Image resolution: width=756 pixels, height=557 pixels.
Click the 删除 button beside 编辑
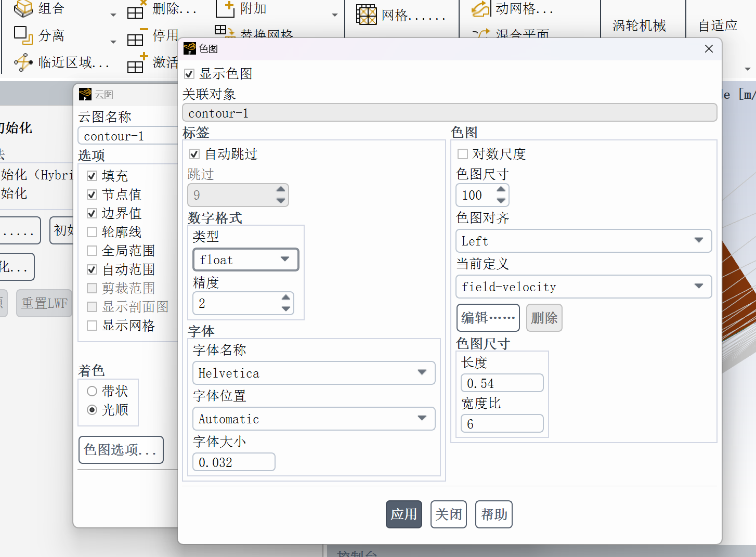[x=544, y=318]
